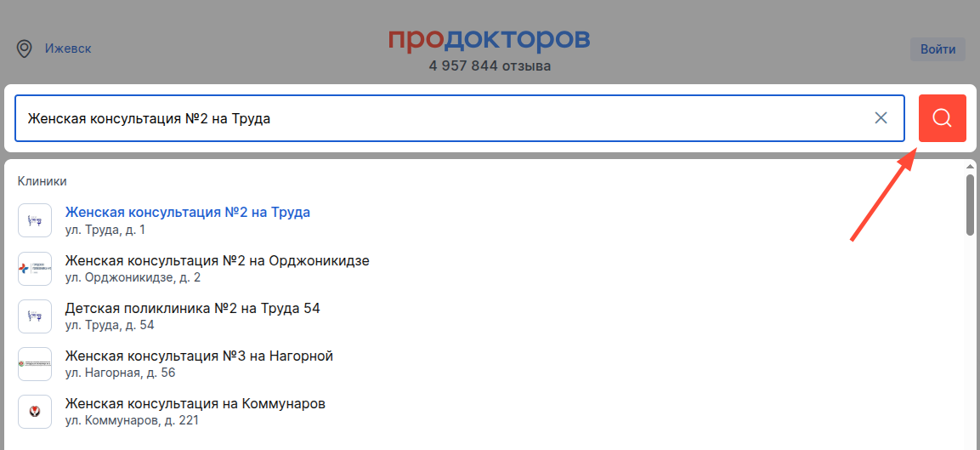Click the location pin icon next to Ижевск

pos(25,48)
